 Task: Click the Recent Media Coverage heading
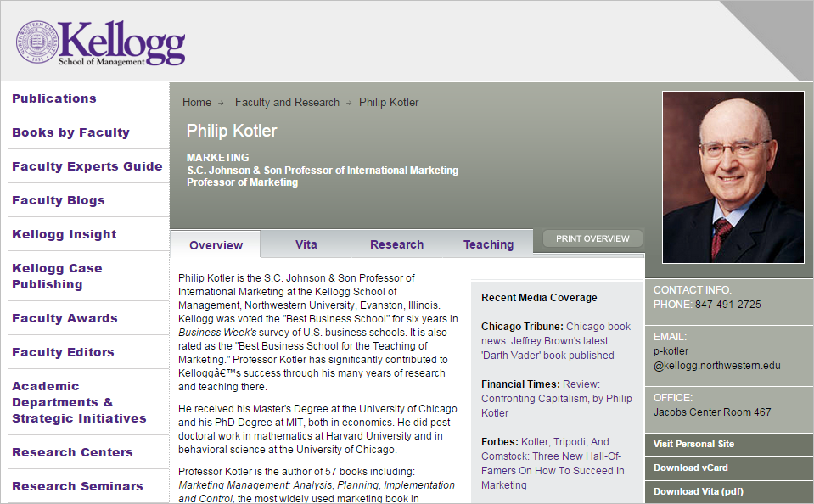539,298
